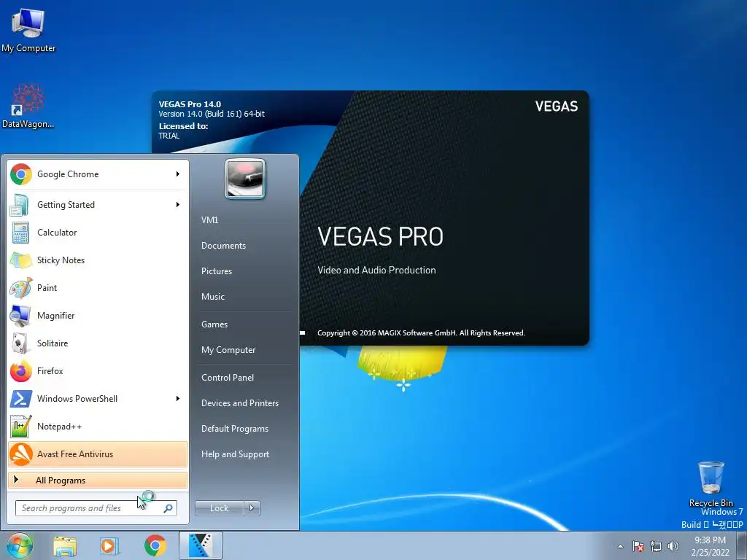Click the 'Licensed to:' text on splash

tap(183, 126)
